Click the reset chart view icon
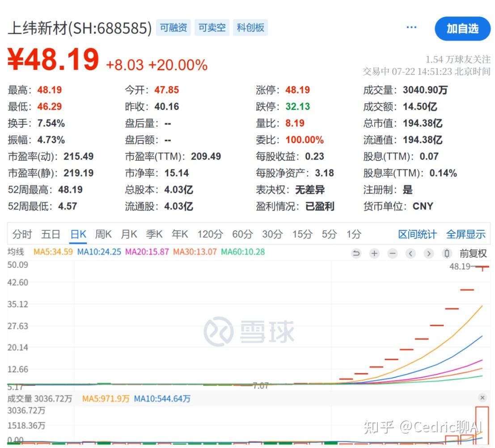The height and width of the screenshot is (448, 495). tap(356, 253)
